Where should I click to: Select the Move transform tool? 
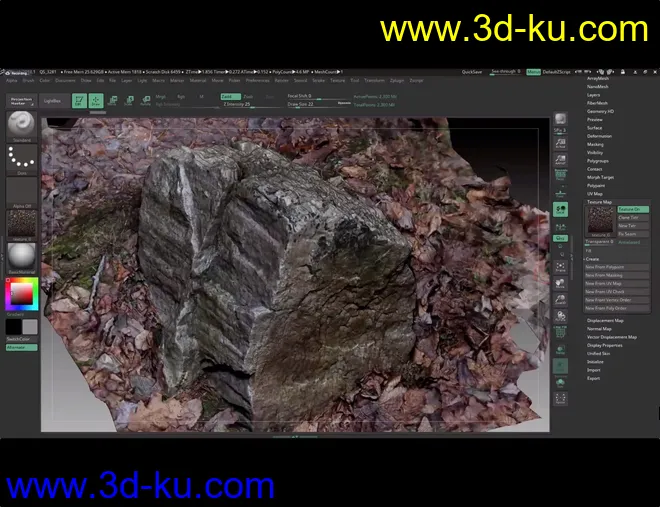[112, 101]
